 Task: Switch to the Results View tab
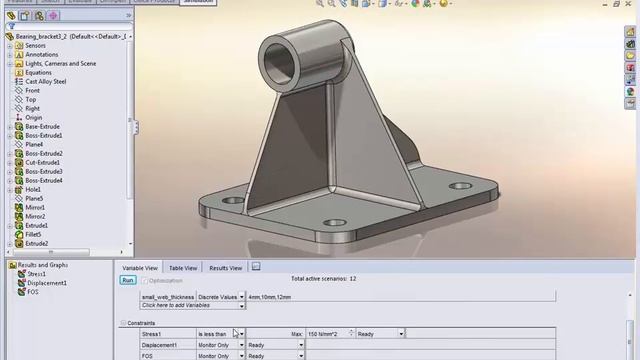(226, 268)
